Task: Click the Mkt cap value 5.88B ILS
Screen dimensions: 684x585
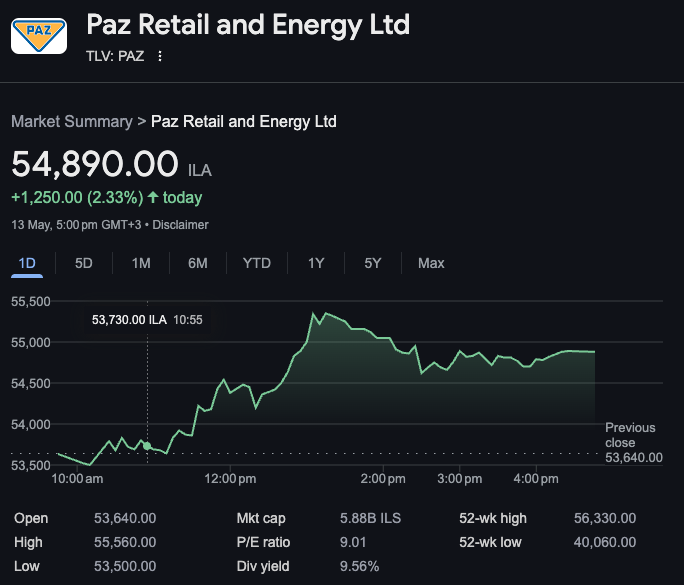Action: [370, 518]
